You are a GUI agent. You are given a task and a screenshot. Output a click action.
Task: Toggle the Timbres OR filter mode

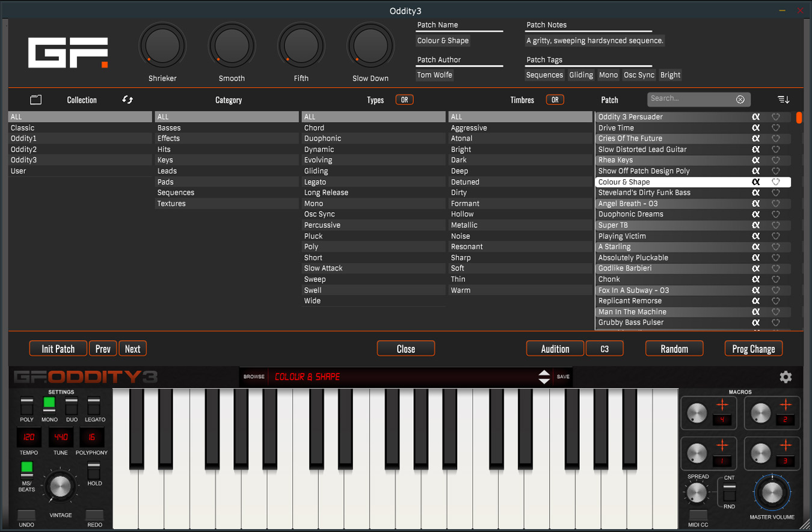coord(555,100)
